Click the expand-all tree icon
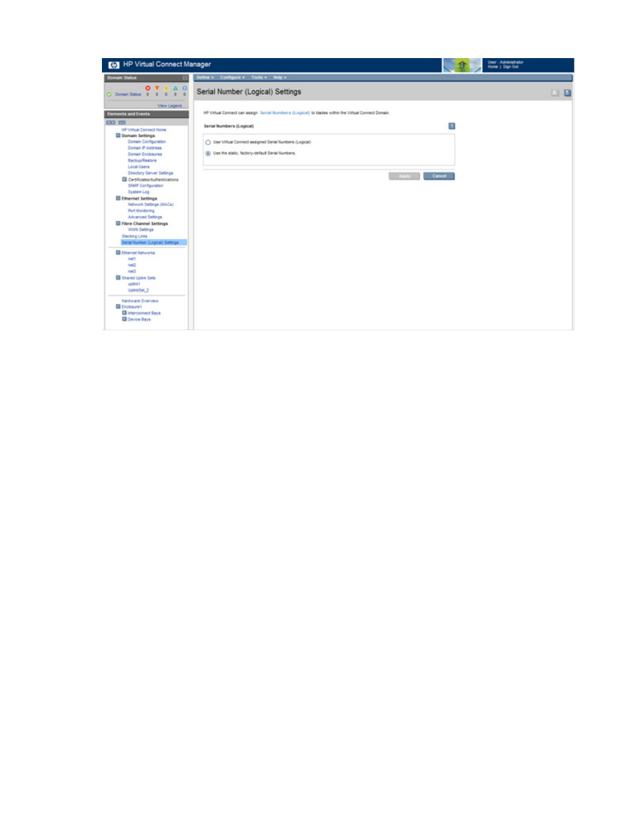The height and width of the screenshot is (834, 644). tap(111, 123)
